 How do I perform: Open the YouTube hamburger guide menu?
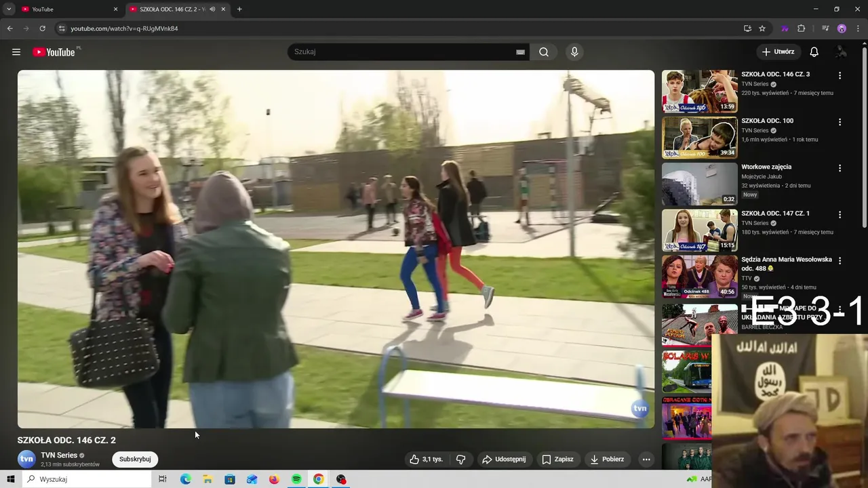pyautogui.click(x=16, y=52)
